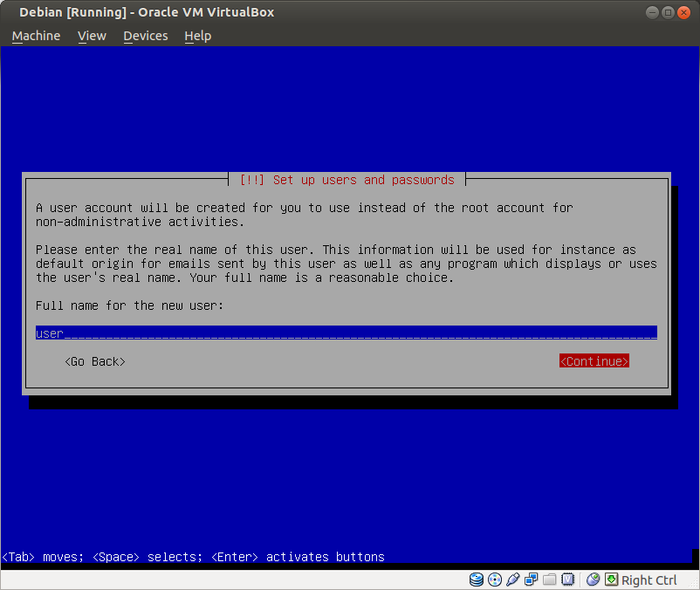Click the hard disk activity status icon
Image resolution: width=700 pixels, height=590 pixels.
(x=477, y=580)
